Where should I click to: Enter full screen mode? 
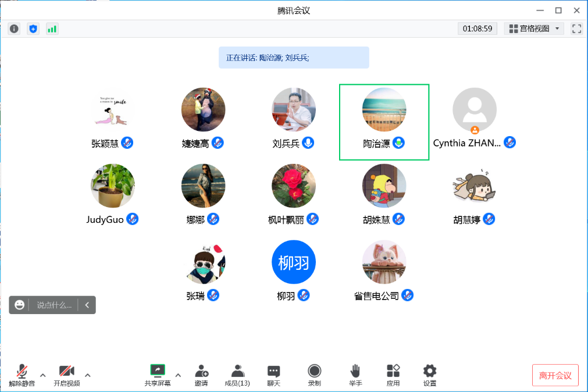click(x=576, y=29)
